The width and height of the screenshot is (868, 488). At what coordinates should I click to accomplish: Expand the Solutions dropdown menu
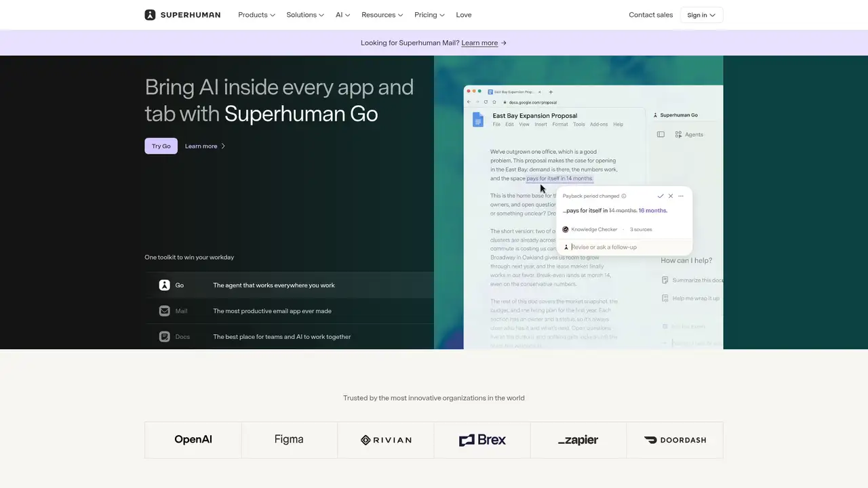305,15
